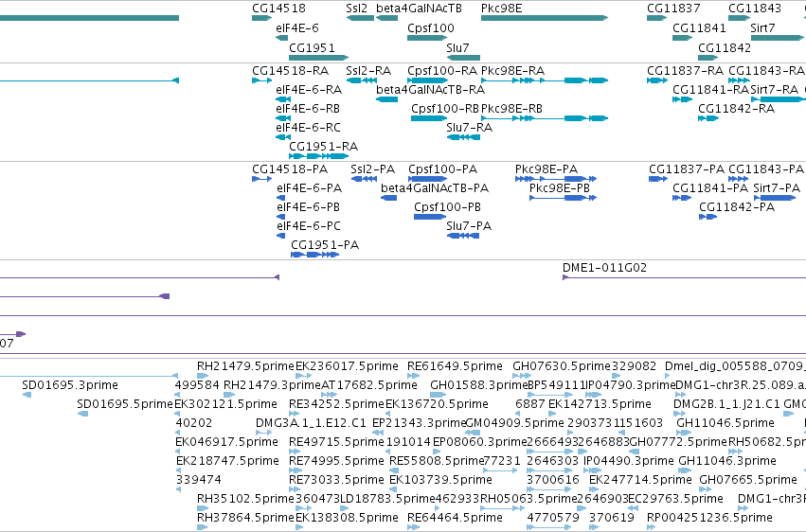Open the Sirt7 gene label

[x=762, y=27]
